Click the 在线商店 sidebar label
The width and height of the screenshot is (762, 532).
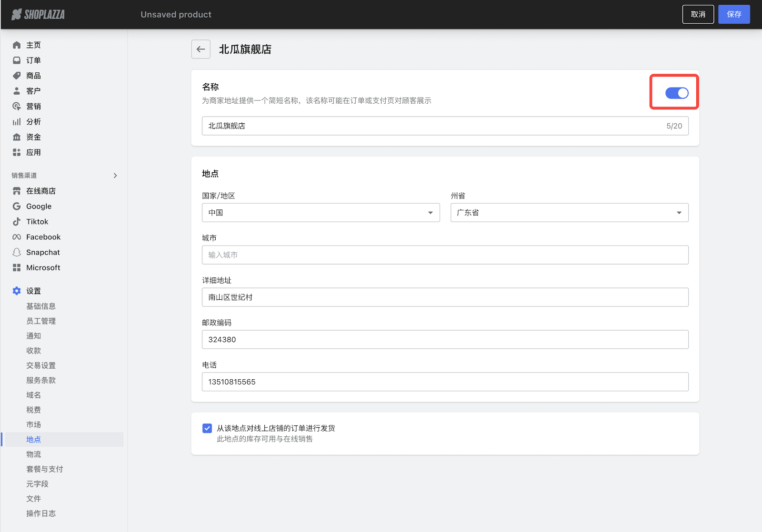(x=41, y=191)
